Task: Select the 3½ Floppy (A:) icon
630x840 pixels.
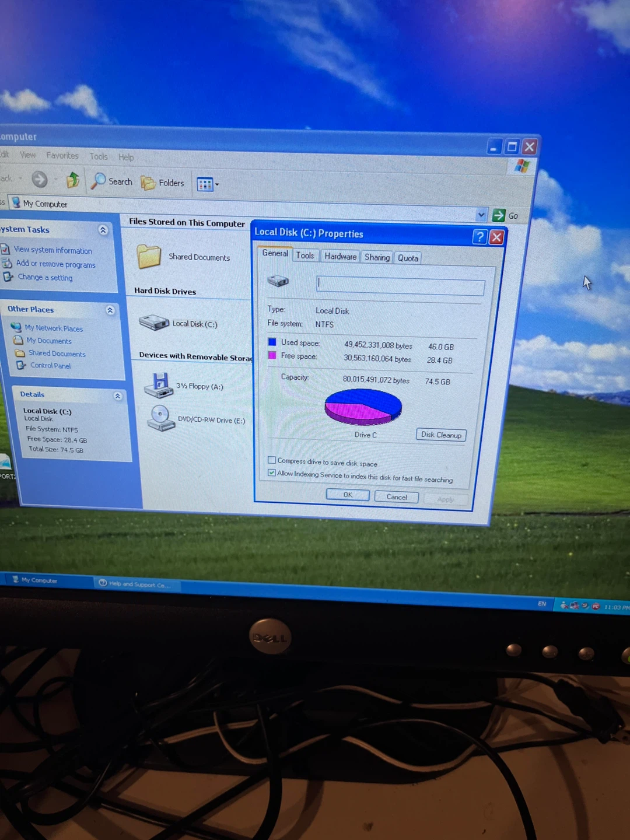Action: (x=158, y=385)
